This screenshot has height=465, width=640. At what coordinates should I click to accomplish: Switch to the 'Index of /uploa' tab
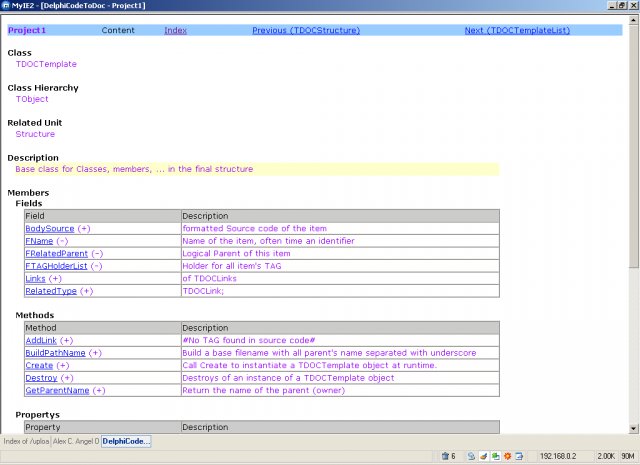point(25,441)
